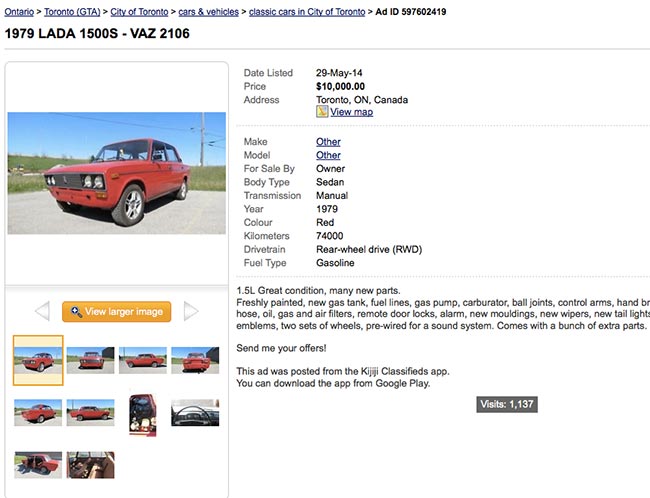The height and width of the screenshot is (498, 650).
Task: Show the interior seats thumbnail
Action: 90,464
